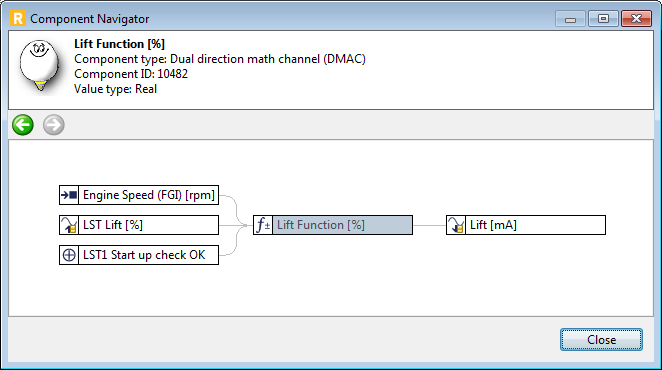Image resolution: width=662 pixels, height=370 pixels.
Task: Click the Lift Function [%] bold heading
Action: (x=119, y=44)
